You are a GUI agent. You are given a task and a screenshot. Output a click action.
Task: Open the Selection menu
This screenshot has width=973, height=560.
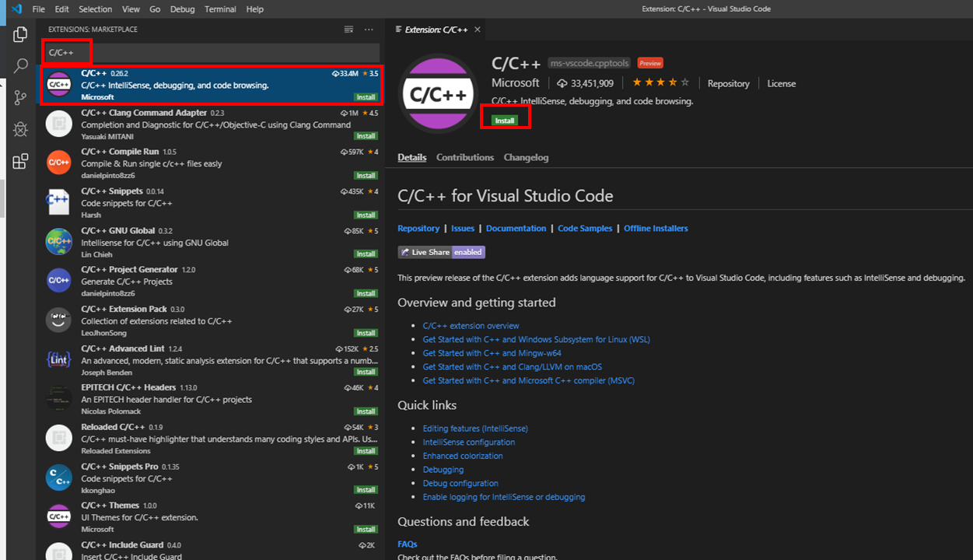96,9
